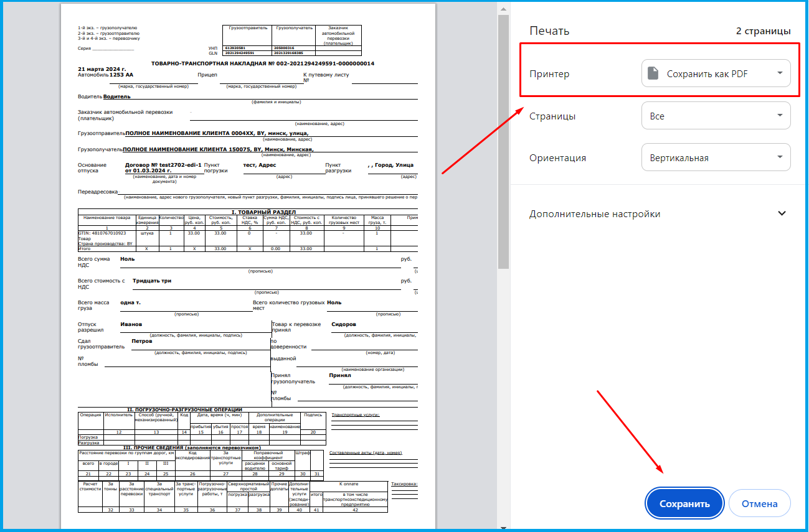Click the 'Петров' name in preview
809x532 pixels.
coord(142,341)
